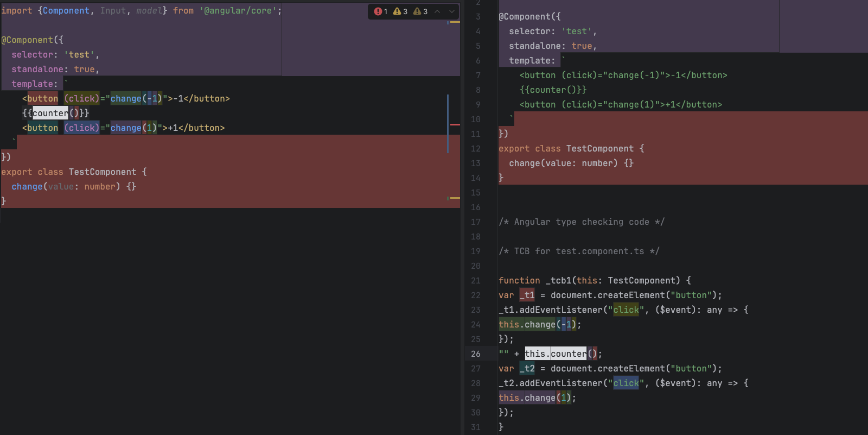868x435 pixels.
Task: Click unused 'value' parameter in left editor
Action: 61,186
